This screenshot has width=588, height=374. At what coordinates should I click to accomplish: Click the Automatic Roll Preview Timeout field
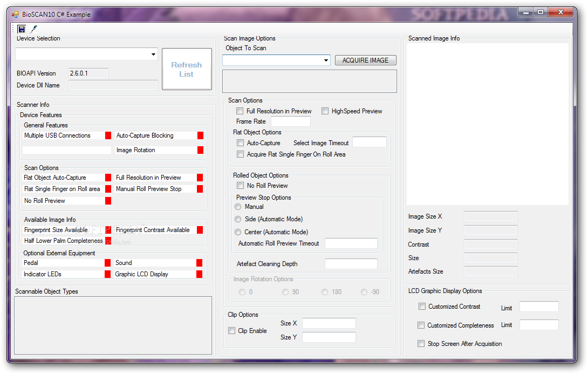(351, 243)
